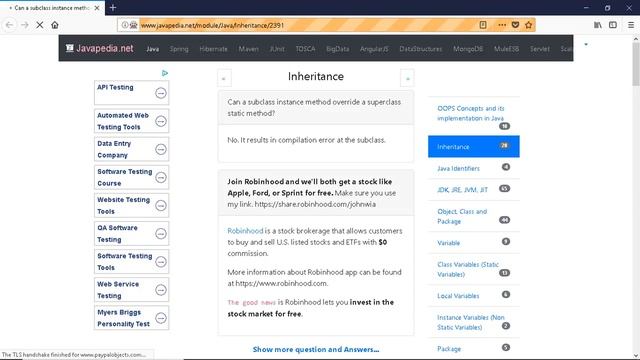The width and height of the screenshot is (640, 360).
Task: Close the current browser tab
Action: coord(97,8)
